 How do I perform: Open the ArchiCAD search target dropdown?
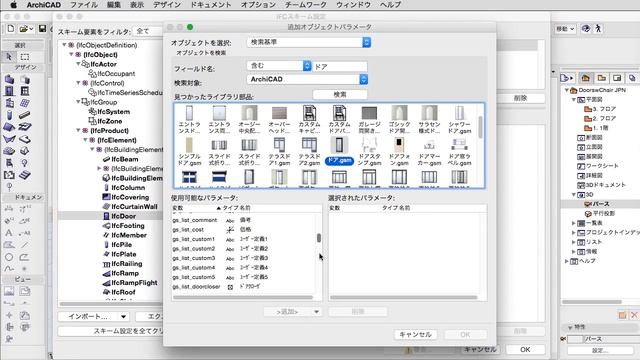[x=307, y=79]
